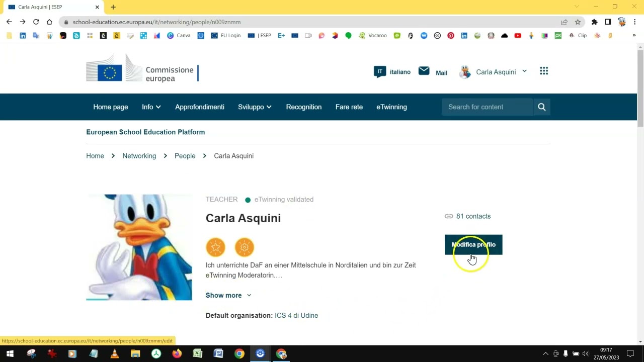Open the Vocaroo bookmark

coord(373,35)
